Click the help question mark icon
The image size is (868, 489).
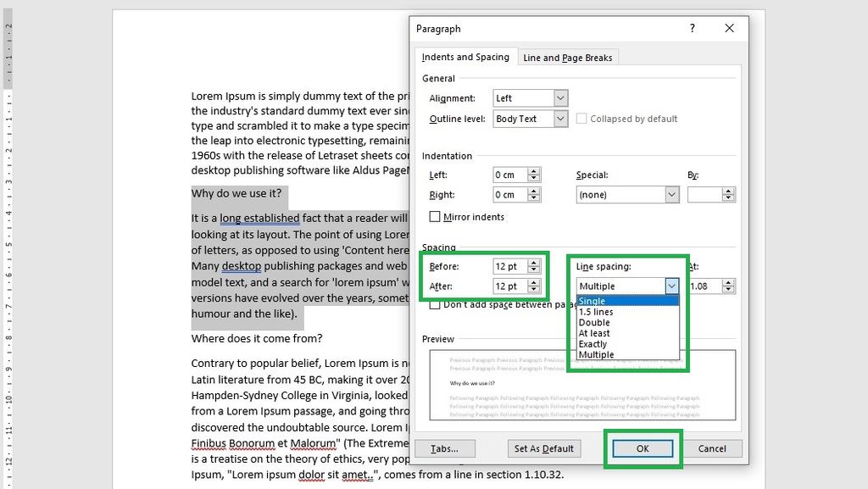(692, 28)
